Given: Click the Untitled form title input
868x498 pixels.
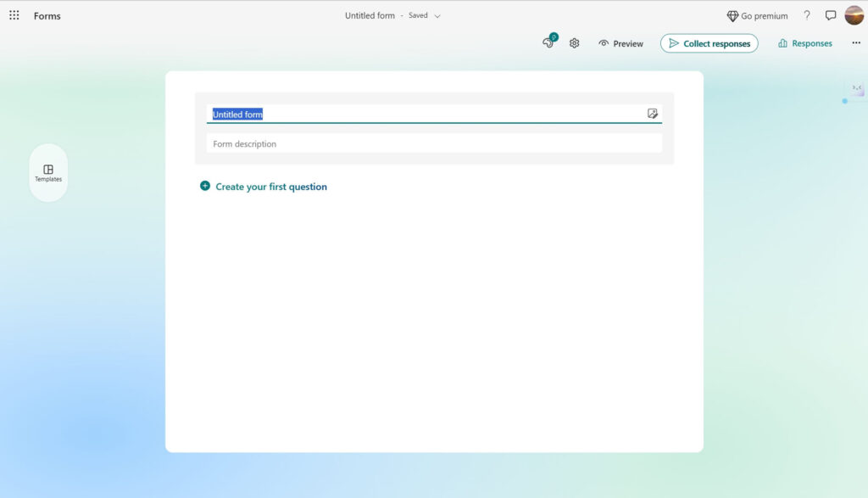Looking at the screenshot, I should [424, 114].
